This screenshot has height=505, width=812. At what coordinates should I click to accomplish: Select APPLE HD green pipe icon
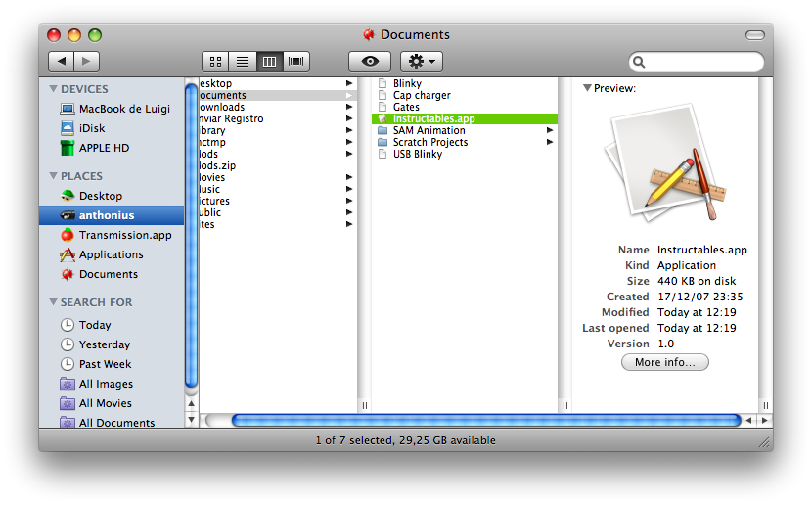point(68,148)
